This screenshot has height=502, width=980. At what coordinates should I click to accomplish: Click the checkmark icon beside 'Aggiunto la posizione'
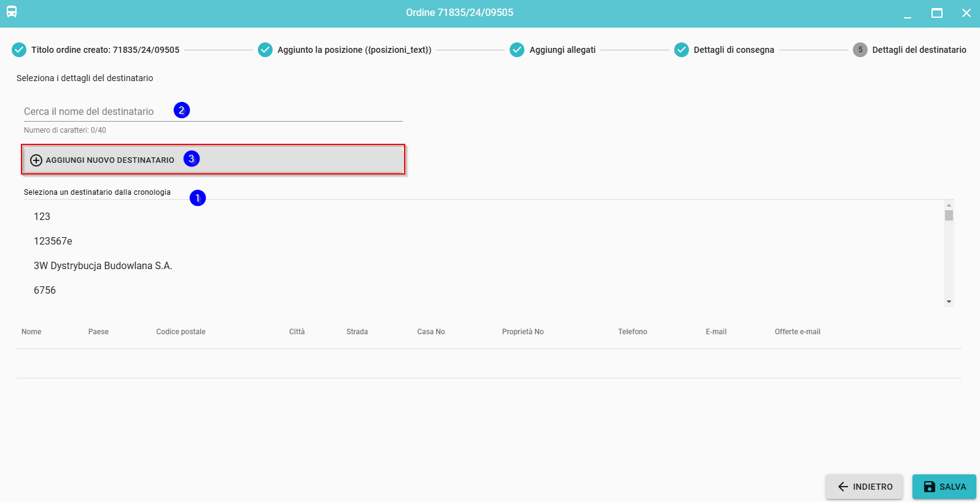coord(265,50)
